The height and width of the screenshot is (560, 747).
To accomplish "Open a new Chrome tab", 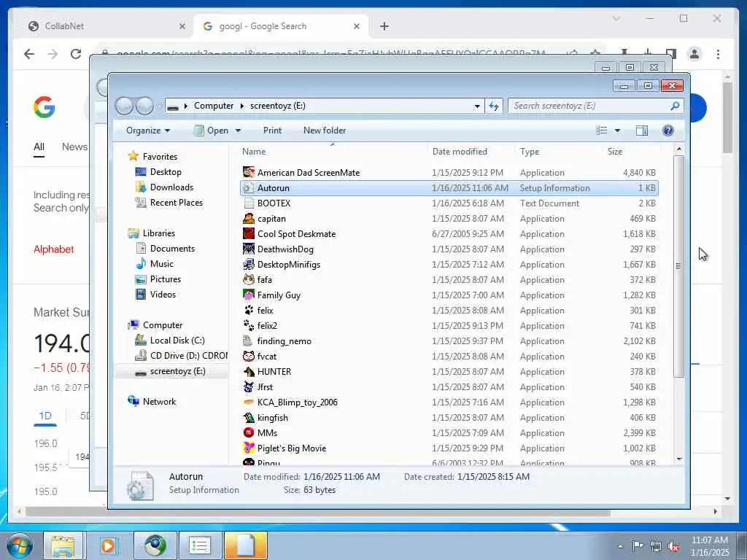I will pyautogui.click(x=384, y=26).
